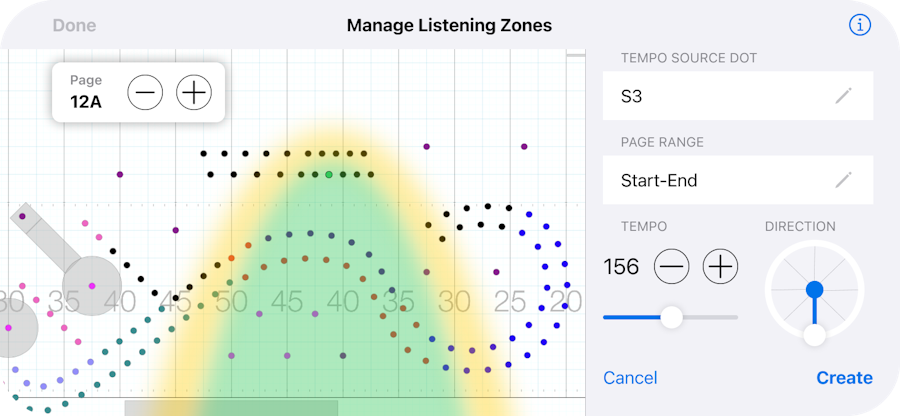Click the tempo slider thumb

pos(672,317)
